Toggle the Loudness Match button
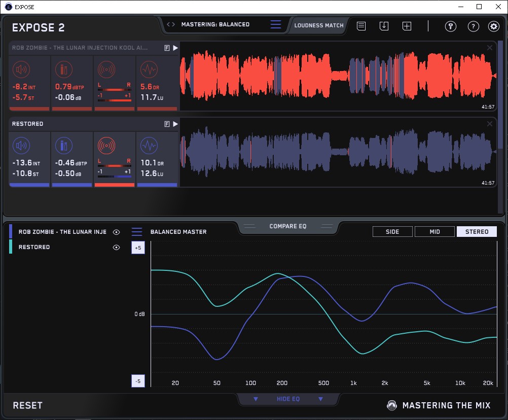The width and height of the screenshot is (508, 420). pos(319,25)
